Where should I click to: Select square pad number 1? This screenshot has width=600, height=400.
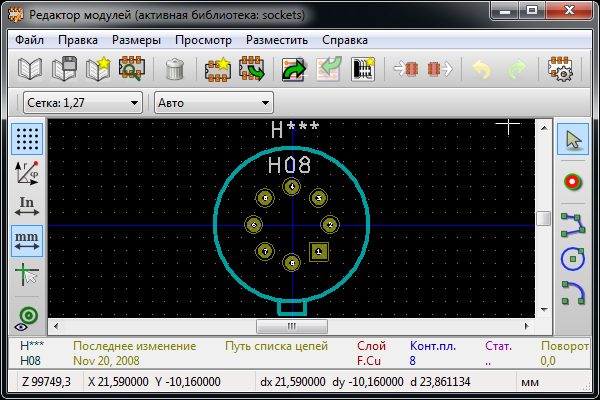coord(319,251)
